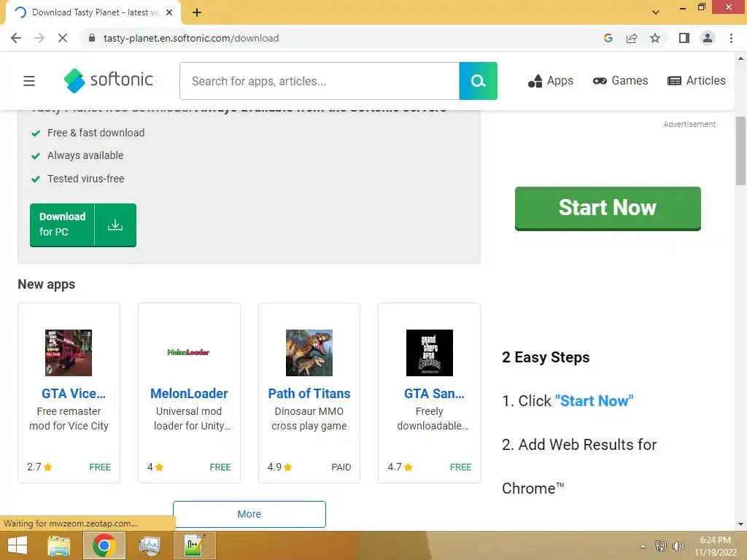
Task: Bookmark this page with the star
Action: 655,38
